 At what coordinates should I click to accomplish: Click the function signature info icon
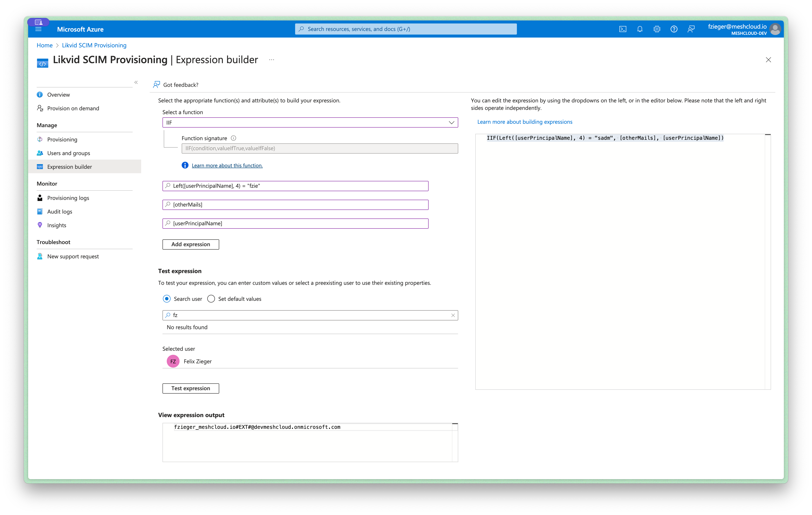[233, 138]
